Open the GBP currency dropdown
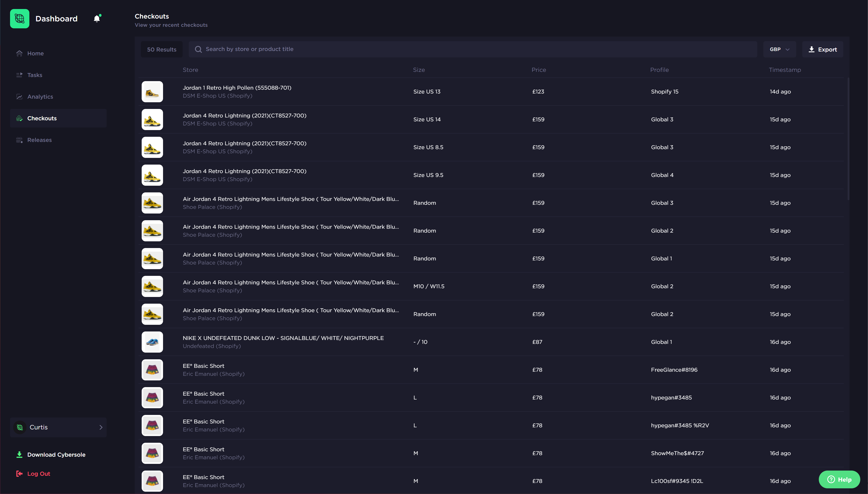The width and height of the screenshot is (868, 494). [779, 49]
